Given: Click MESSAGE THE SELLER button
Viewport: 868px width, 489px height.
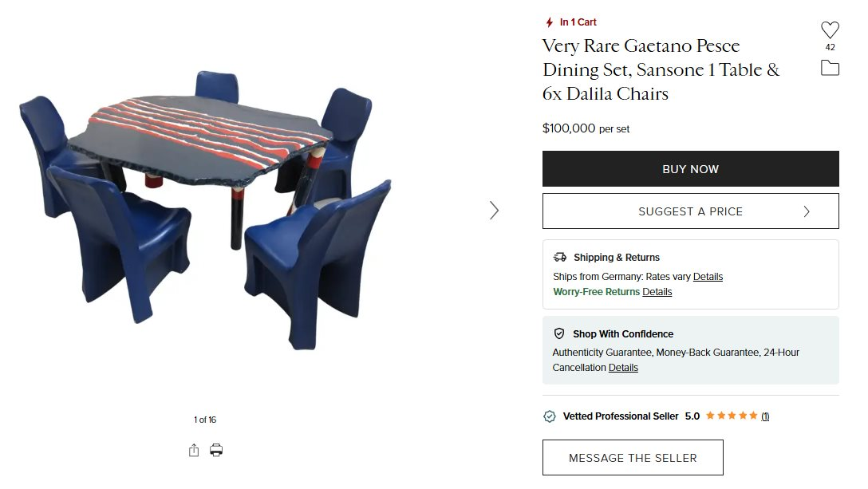Looking at the screenshot, I should (633, 457).
